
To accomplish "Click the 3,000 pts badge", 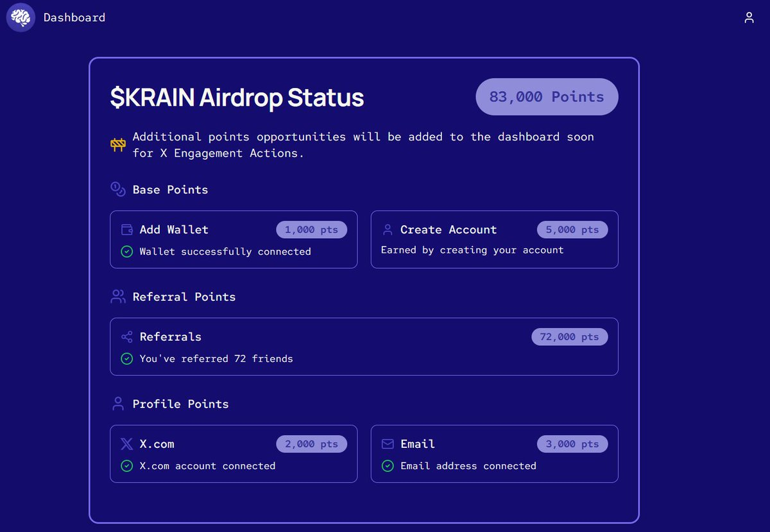I will pos(572,444).
